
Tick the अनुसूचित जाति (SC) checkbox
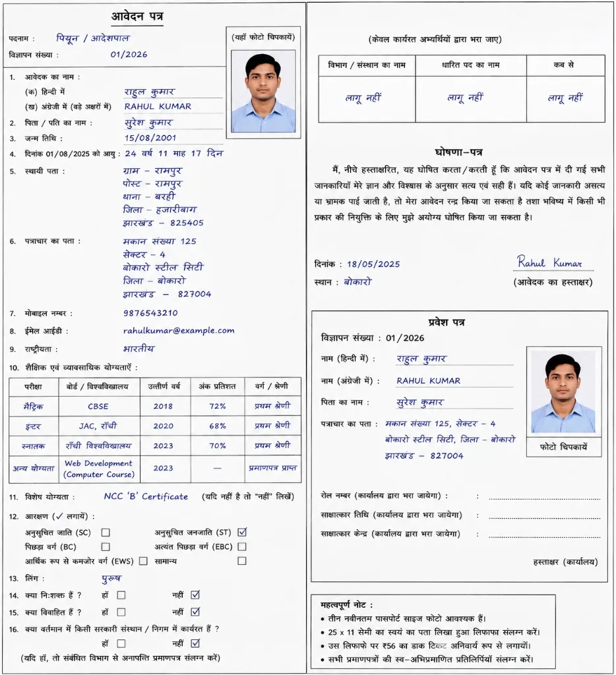pyautogui.click(x=106, y=533)
